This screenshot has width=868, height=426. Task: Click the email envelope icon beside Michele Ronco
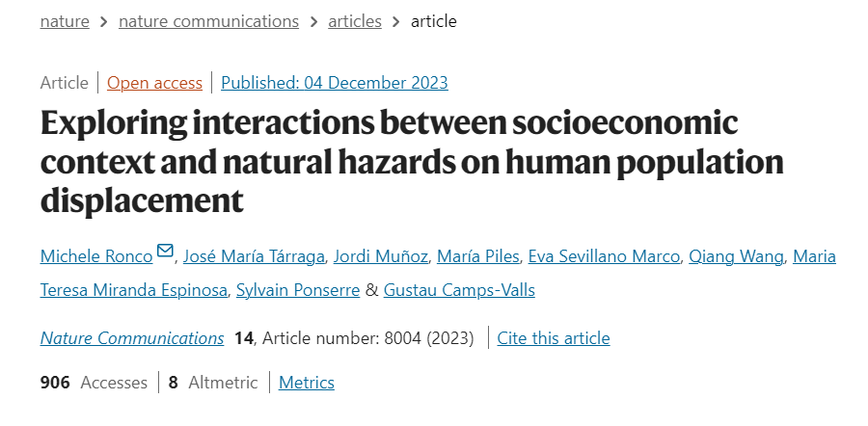[165, 252]
